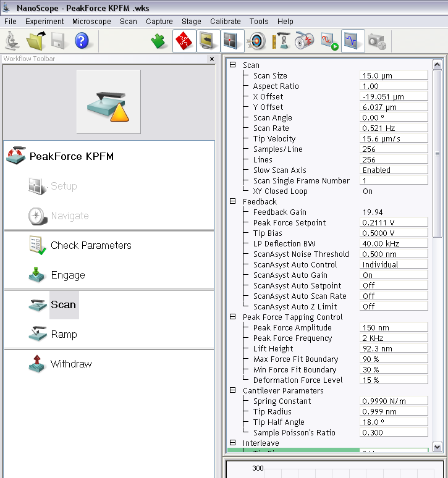448x478 pixels.
Task: Open the File menu
Action: click(11, 22)
